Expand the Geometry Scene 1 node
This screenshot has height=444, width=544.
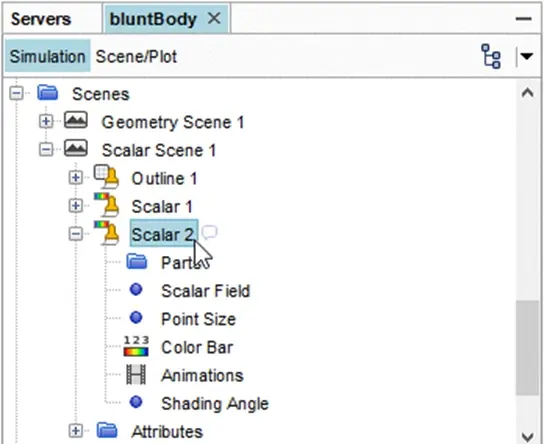pos(46,121)
